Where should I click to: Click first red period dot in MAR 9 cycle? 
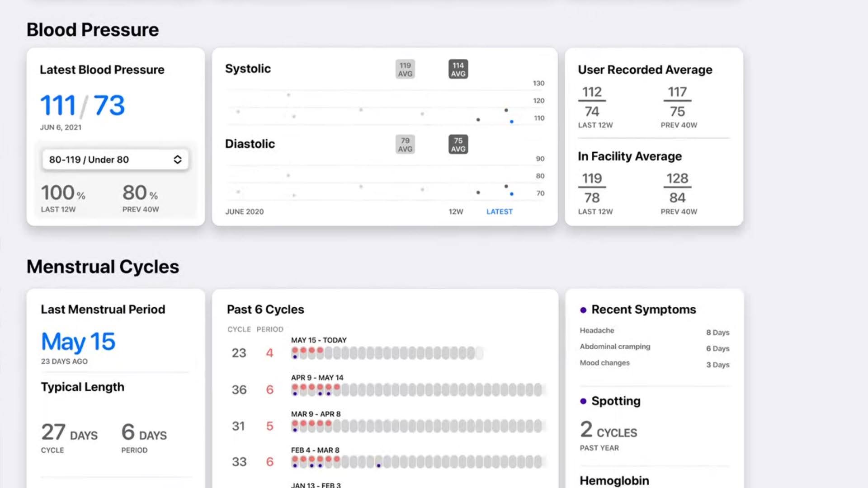295,423
